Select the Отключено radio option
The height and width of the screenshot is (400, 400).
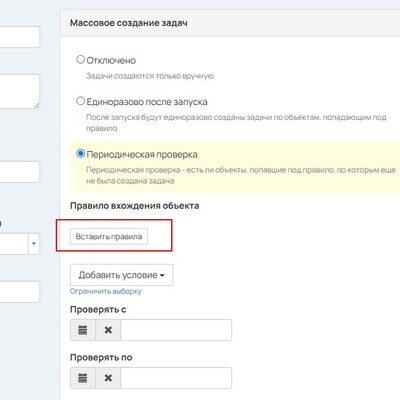click(80, 60)
